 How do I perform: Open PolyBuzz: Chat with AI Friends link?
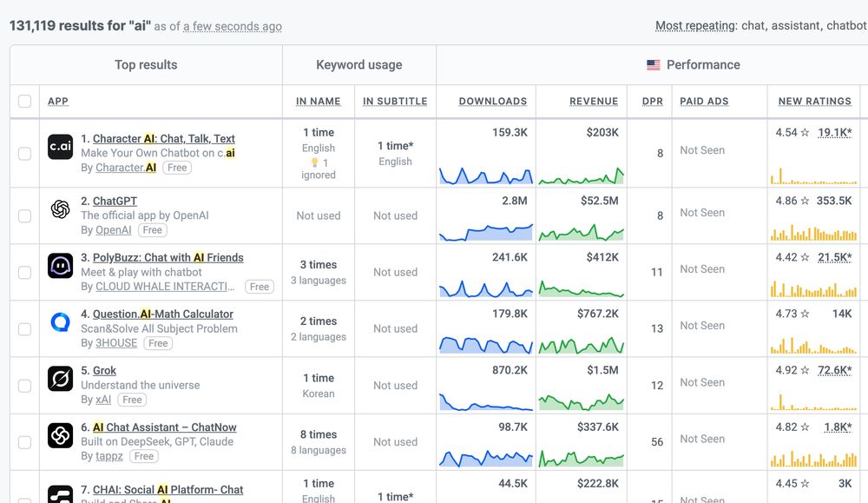pyautogui.click(x=168, y=258)
